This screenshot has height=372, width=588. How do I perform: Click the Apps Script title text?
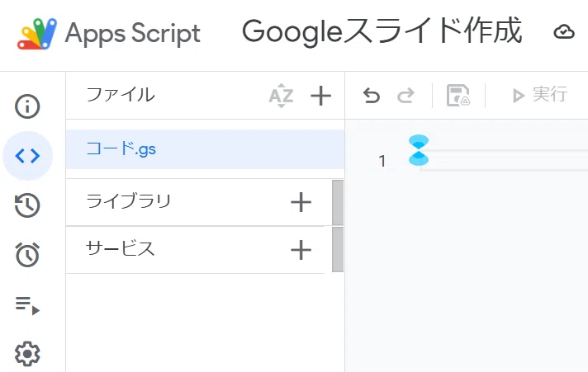pyautogui.click(x=133, y=34)
